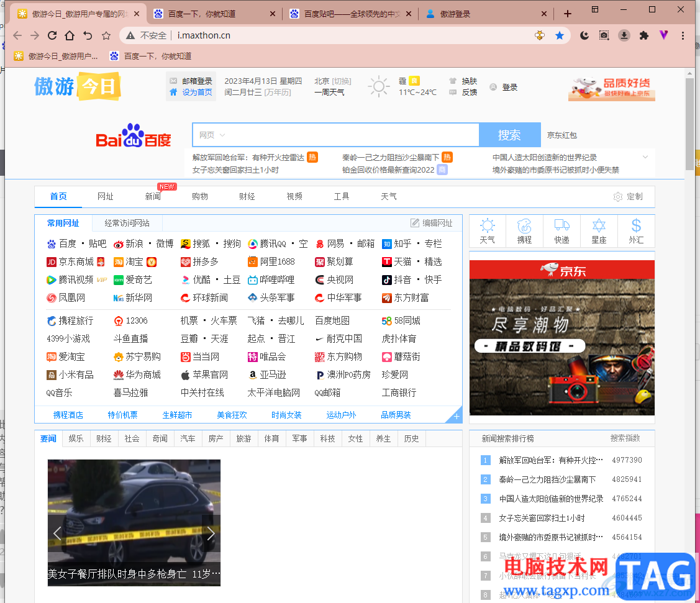700x603 pixels.
Task: Select the 娱乐 news category tab
Action: coord(76,439)
